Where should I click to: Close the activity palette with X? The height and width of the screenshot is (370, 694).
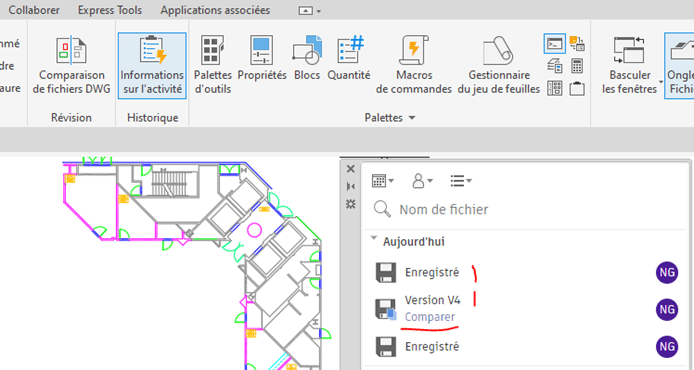351,169
